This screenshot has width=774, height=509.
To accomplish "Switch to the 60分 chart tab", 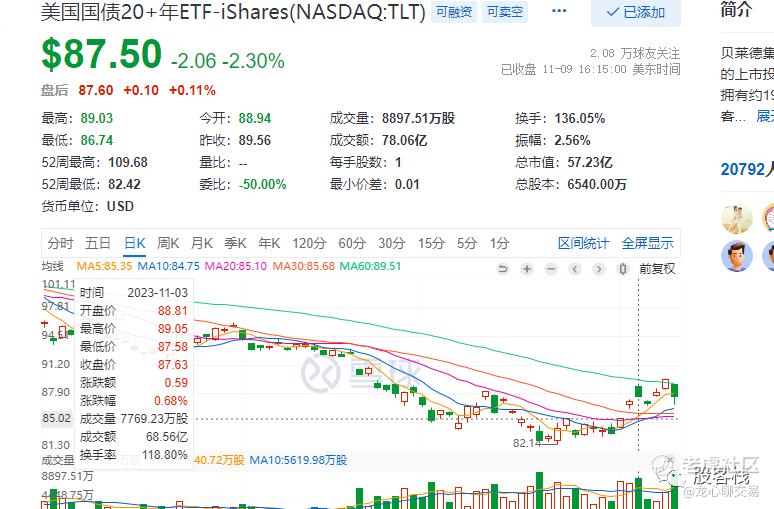I will pyautogui.click(x=352, y=243).
